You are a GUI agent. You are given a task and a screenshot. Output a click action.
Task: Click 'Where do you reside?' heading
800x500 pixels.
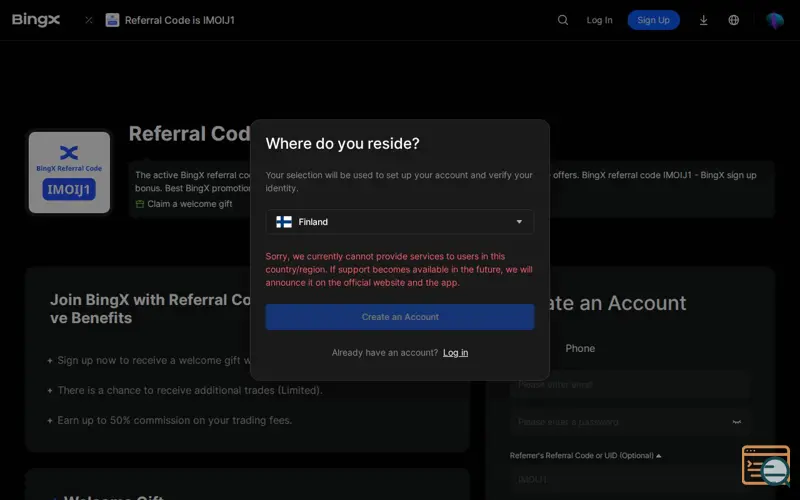(342, 143)
